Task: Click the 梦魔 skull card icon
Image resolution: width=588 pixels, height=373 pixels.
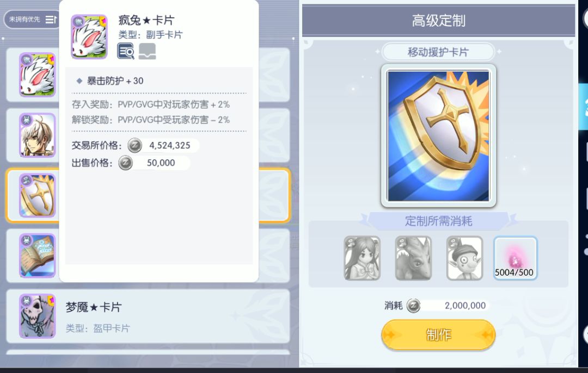Action: (x=37, y=316)
